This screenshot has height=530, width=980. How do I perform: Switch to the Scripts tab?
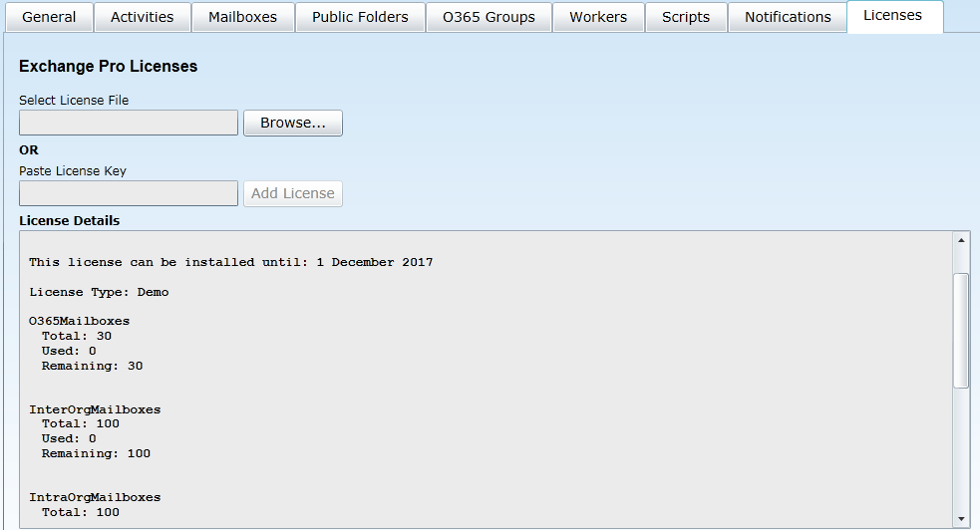686,17
